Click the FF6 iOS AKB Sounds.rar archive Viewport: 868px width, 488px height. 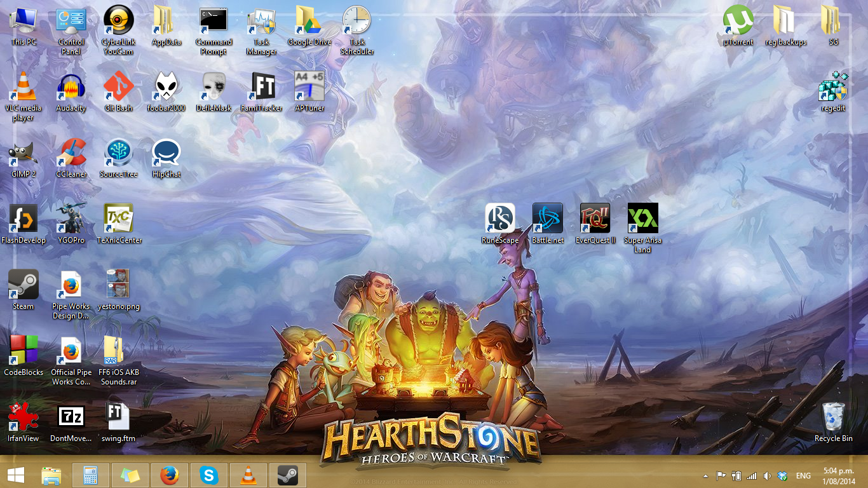pos(119,361)
